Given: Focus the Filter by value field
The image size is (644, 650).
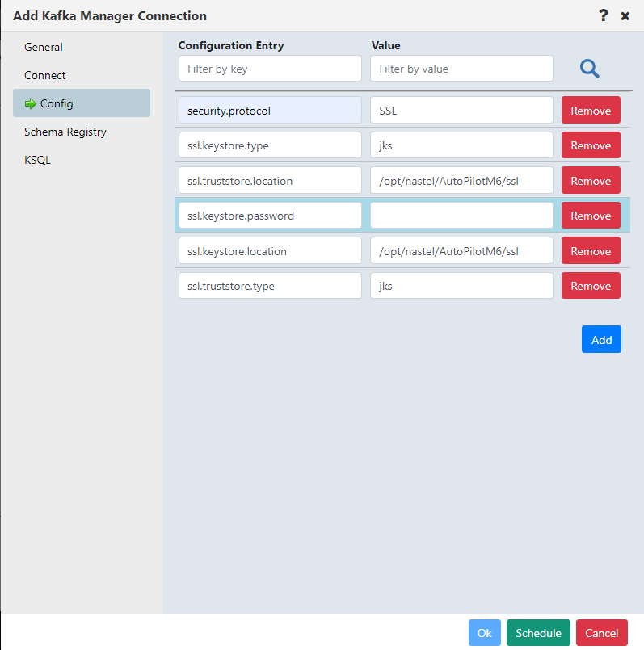Looking at the screenshot, I should [461, 69].
